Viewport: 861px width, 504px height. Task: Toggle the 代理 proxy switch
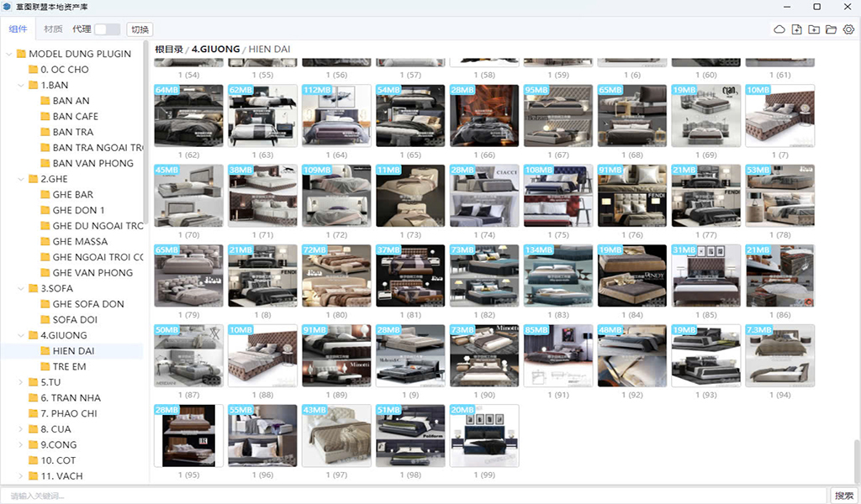(107, 29)
